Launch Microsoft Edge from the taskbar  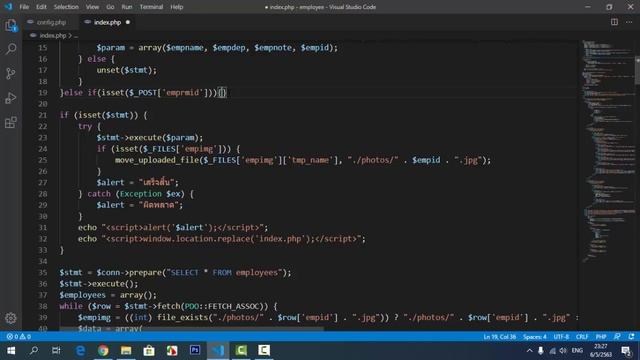[80, 351]
